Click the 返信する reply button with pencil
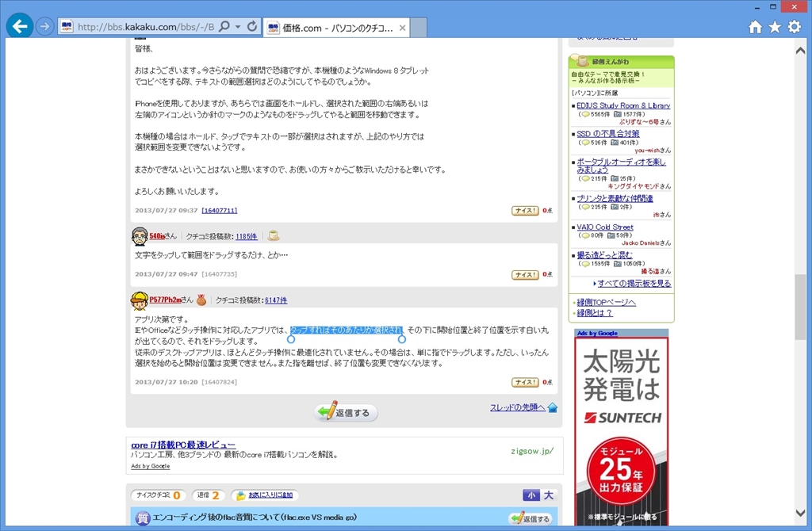Viewport: 812px width, 531px height. pyautogui.click(x=346, y=412)
